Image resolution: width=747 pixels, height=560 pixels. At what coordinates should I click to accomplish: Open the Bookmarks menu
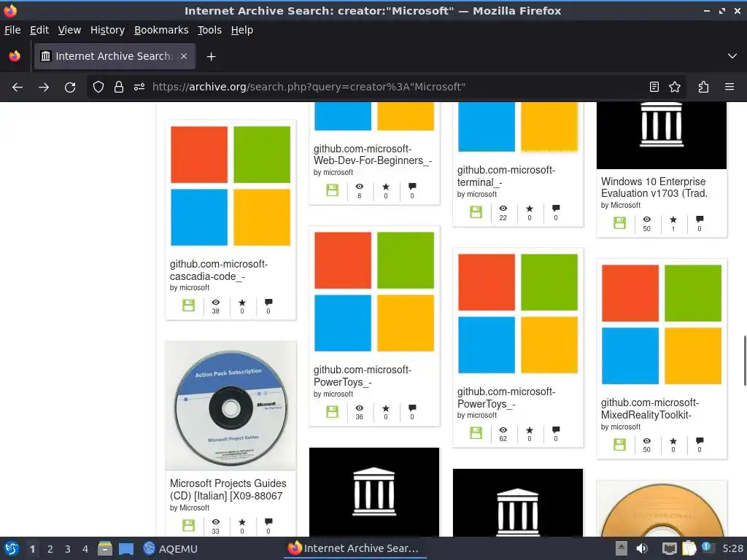point(161,30)
